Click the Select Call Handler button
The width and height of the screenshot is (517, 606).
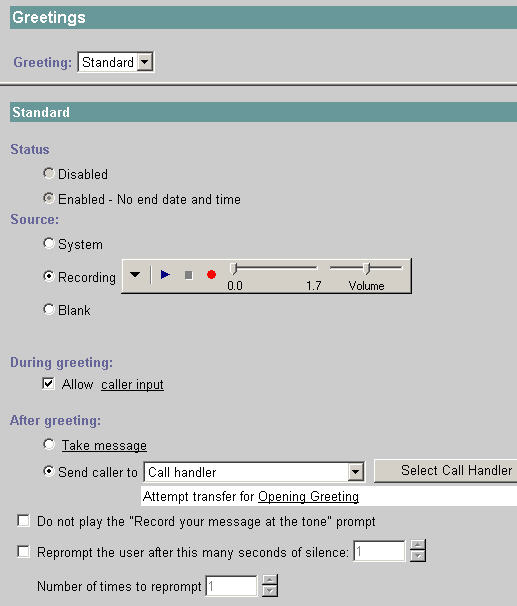pos(446,471)
